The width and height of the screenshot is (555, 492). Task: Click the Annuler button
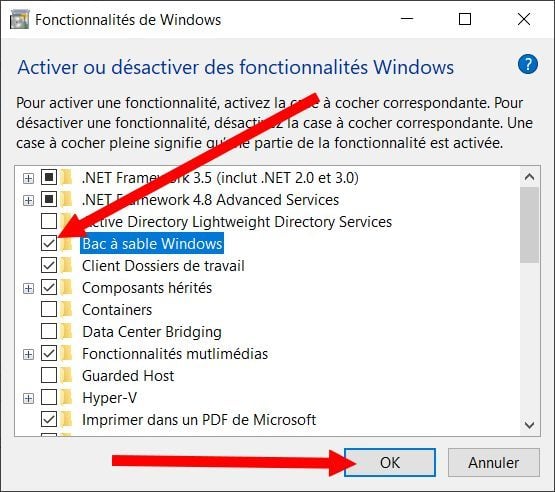point(494,463)
